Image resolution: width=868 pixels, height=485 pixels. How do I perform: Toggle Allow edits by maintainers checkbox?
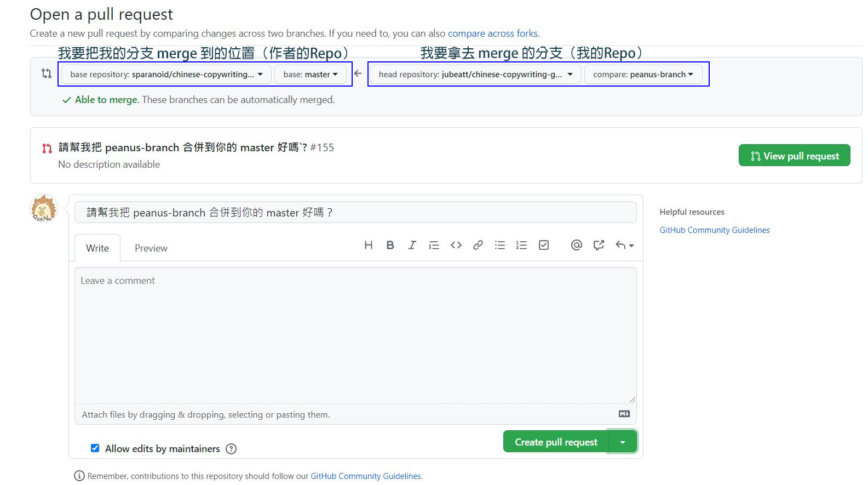pos(95,448)
